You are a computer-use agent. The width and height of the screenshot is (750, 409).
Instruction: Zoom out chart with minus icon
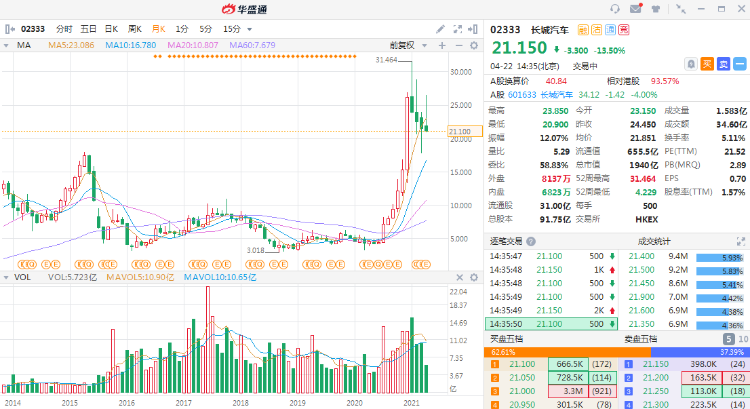click(459, 45)
